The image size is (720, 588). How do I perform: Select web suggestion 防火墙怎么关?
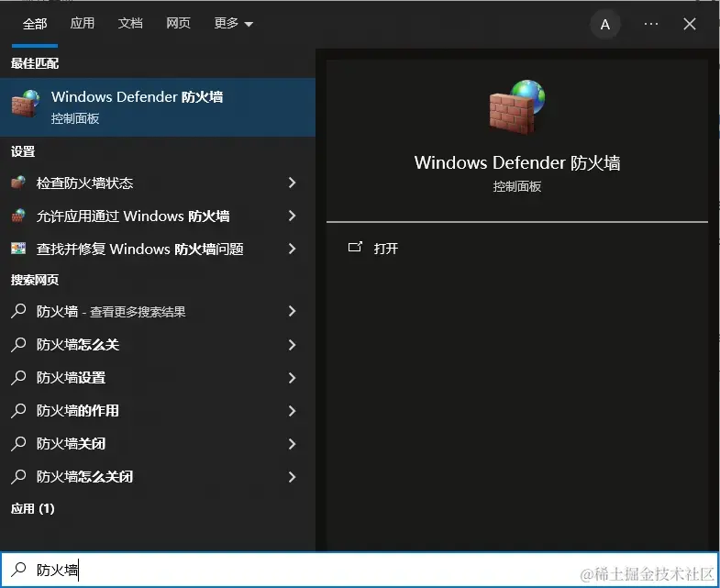point(158,345)
